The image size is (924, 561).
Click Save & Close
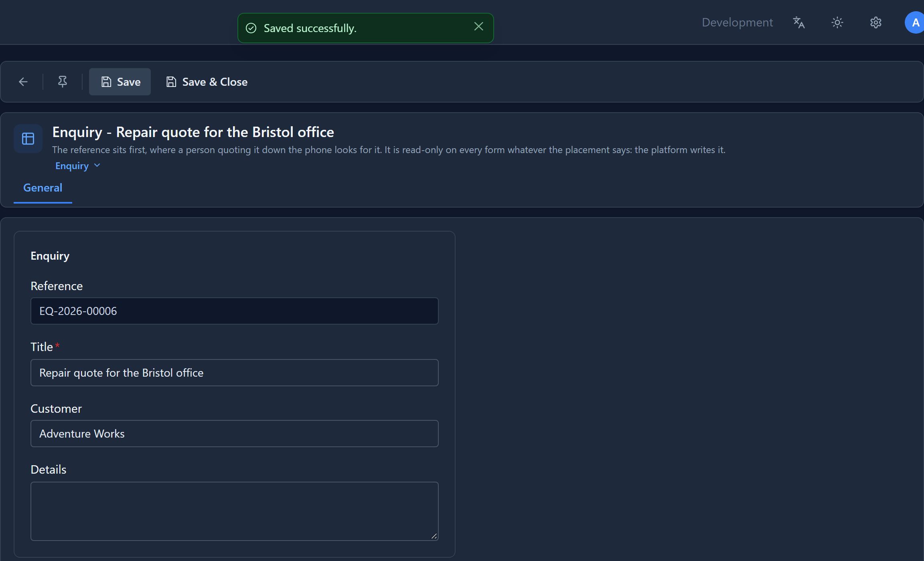[207, 82]
